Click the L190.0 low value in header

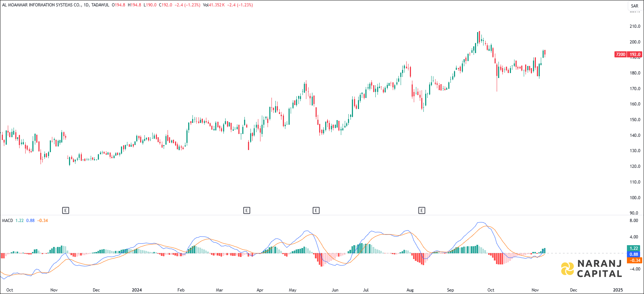click(x=150, y=5)
